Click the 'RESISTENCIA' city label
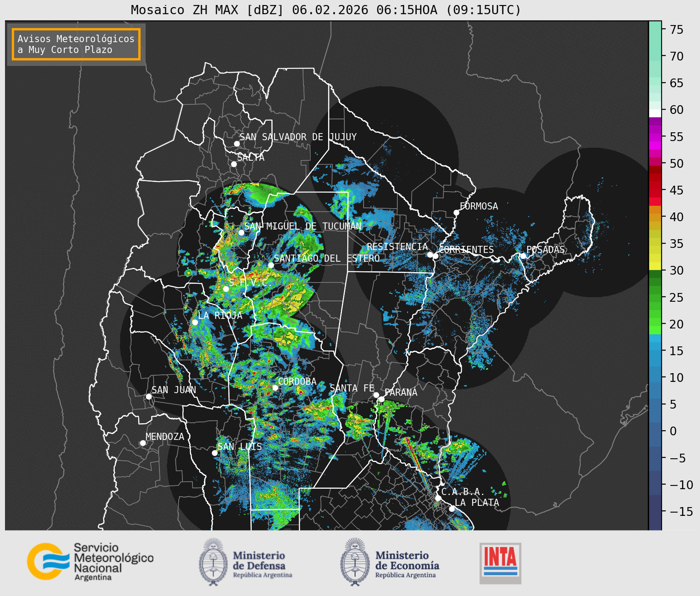The image size is (700, 596). [397, 247]
